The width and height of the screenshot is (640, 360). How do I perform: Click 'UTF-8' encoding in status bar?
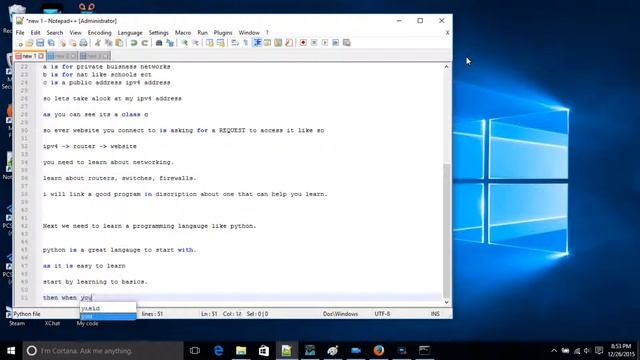[382, 314]
